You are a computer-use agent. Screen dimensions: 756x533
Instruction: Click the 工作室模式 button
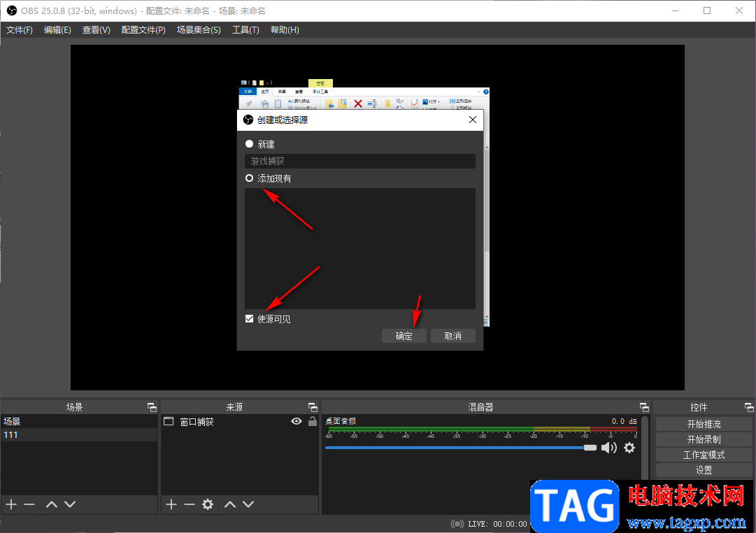[704, 455]
